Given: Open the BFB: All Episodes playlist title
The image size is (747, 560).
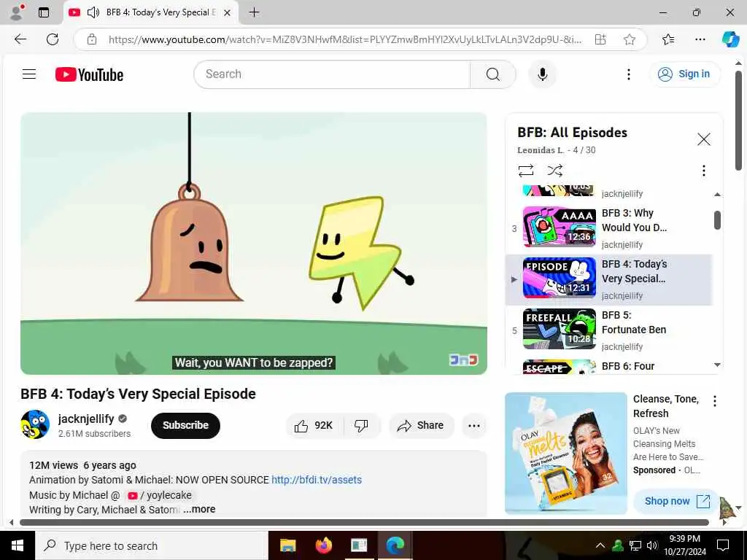Looking at the screenshot, I should tap(572, 133).
